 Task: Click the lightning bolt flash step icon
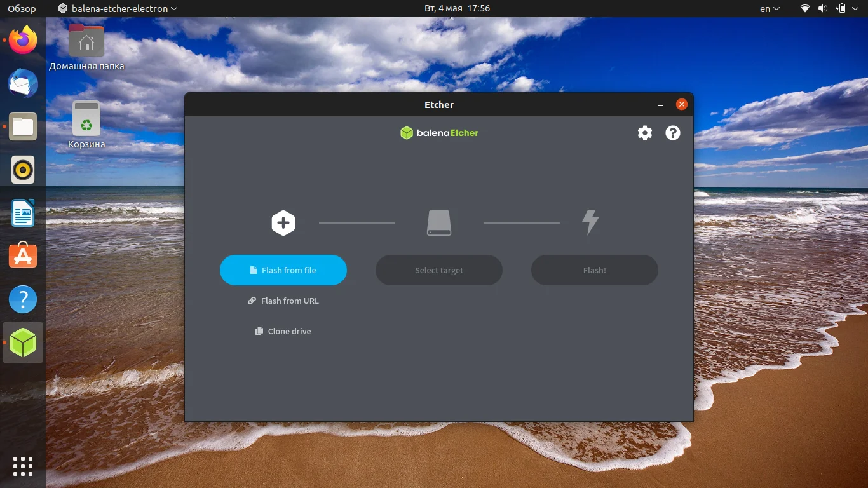coord(590,222)
